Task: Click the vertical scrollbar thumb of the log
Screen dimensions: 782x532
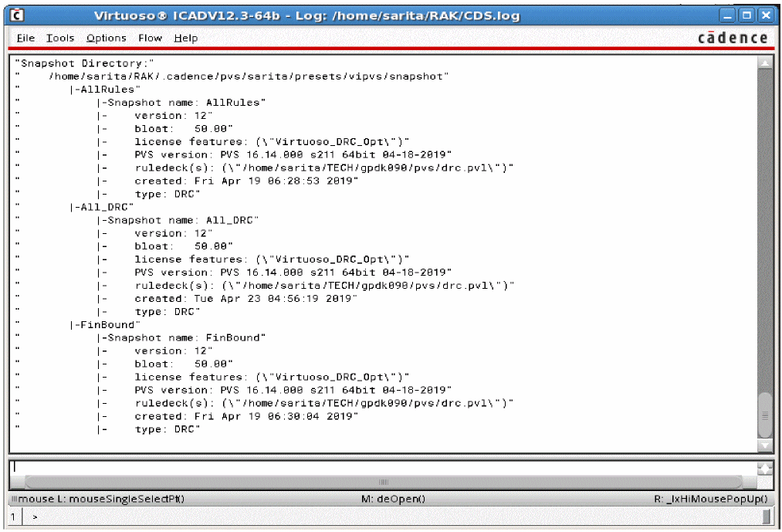Action: [x=764, y=415]
